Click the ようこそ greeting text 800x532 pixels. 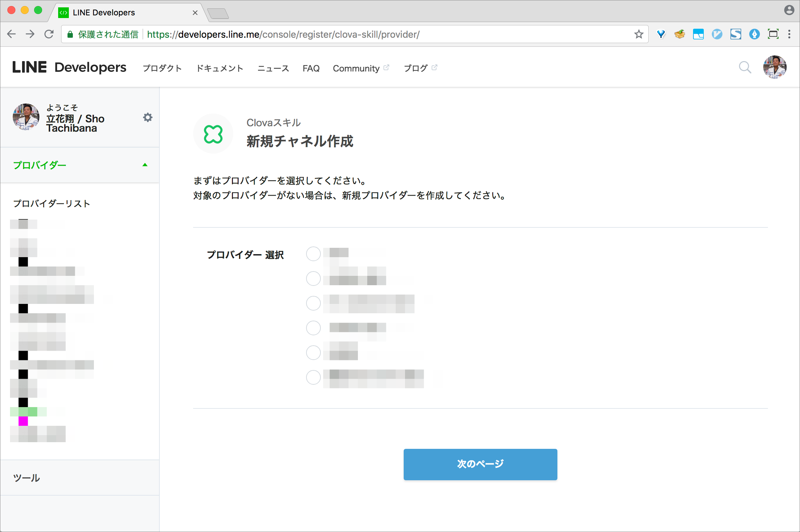click(62, 108)
